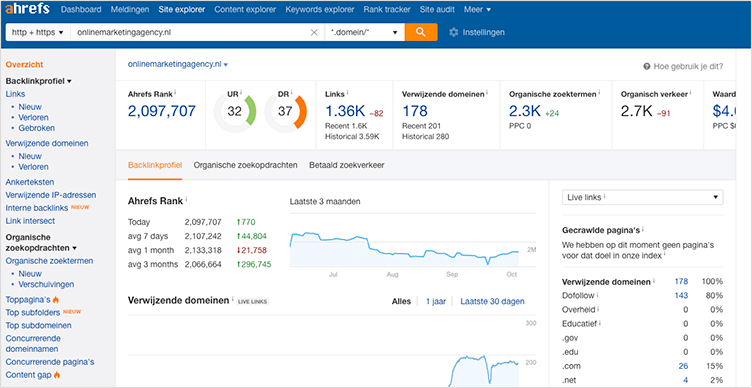This screenshot has height=388, width=752.
Task: Clear the domain field with the X icon
Action: (x=314, y=33)
